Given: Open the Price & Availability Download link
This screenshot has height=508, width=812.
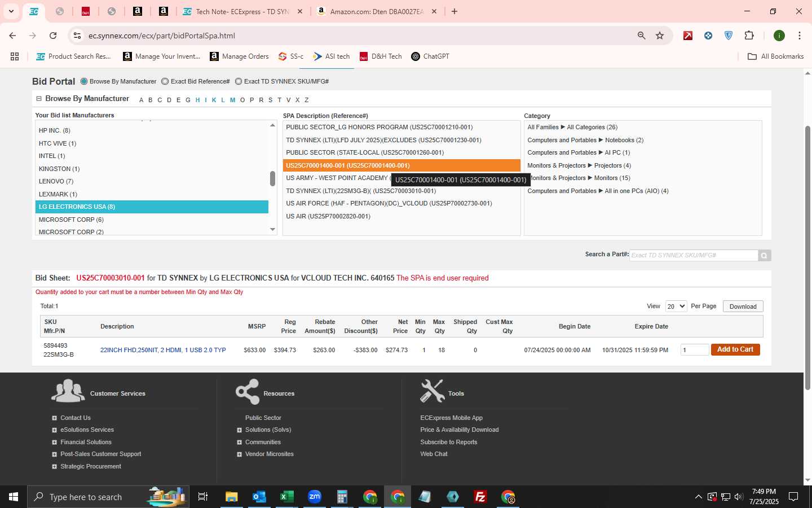Looking at the screenshot, I should (459, 430).
